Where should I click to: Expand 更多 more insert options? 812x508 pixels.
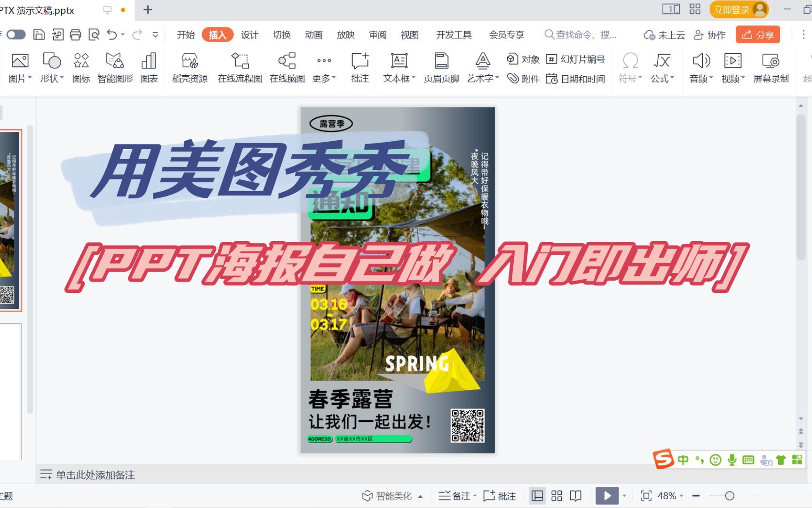point(324,68)
